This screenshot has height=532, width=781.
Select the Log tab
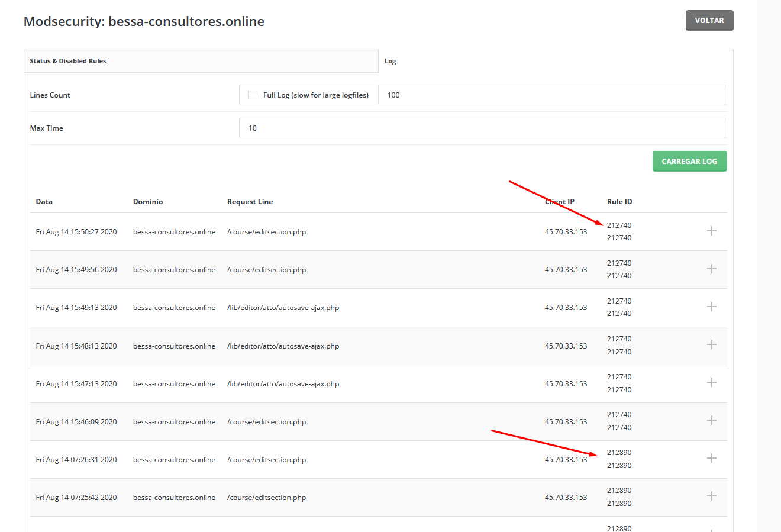pos(390,61)
